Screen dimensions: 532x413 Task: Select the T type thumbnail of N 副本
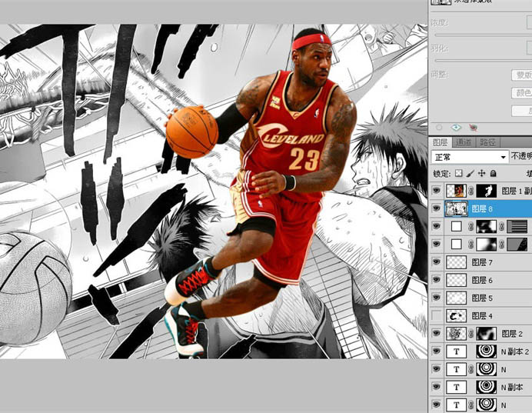456,387
